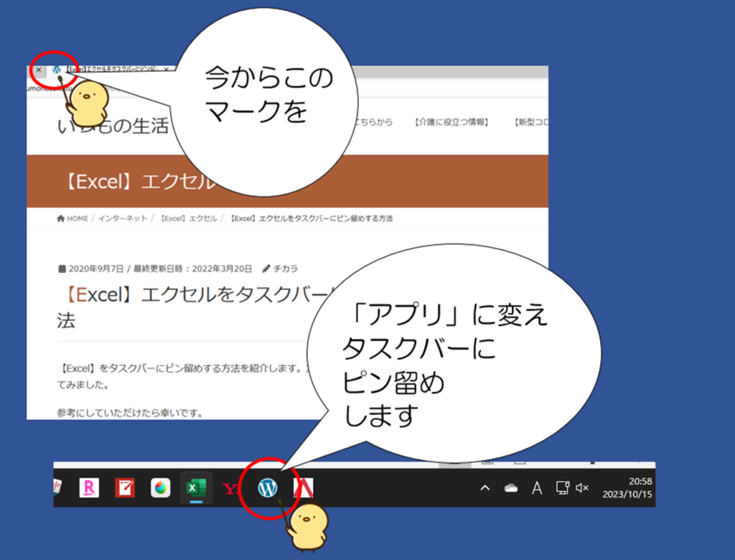Open the OneDrive cloud tray icon
Image resolution: width=735 pixels, height=560 pixels.
511,488
